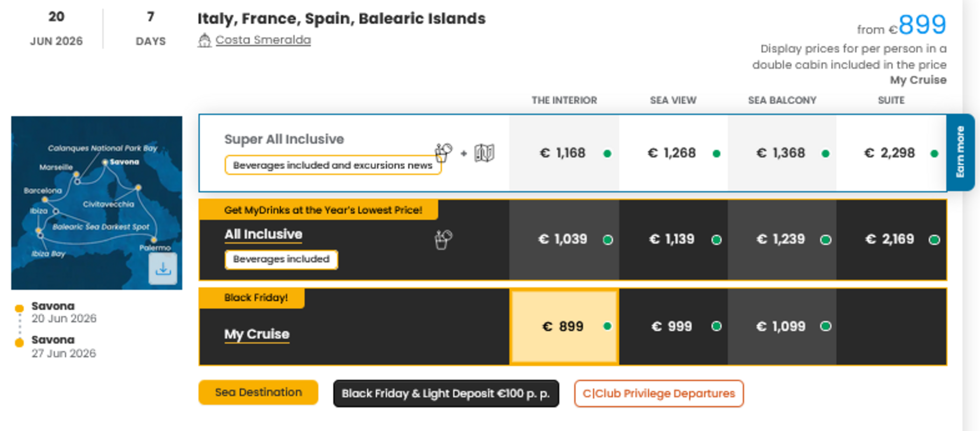Open the Costa Smeralda ship link

(x=263, y=40)
